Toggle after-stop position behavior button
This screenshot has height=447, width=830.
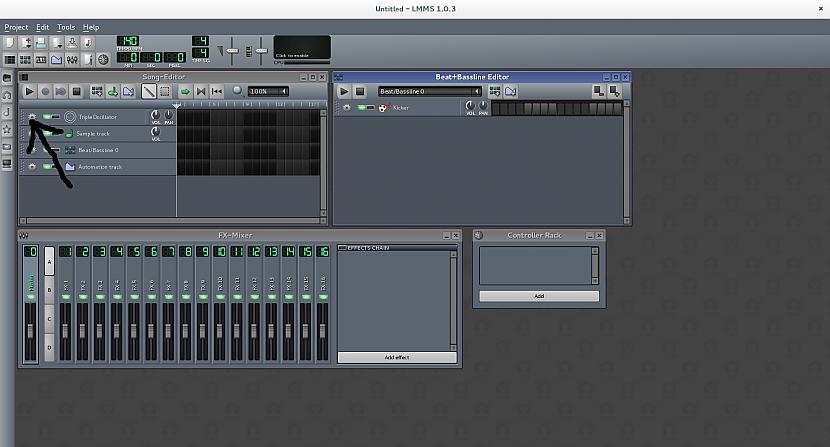click(x=216, y=92)
